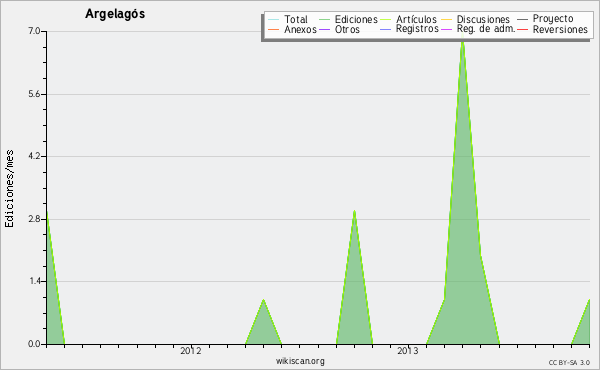
Task: Click the Argelagós chart title
Action: pos(115,14)
